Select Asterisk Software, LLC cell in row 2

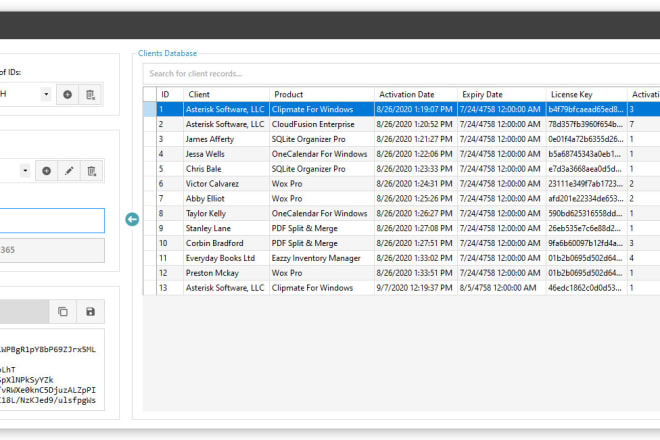point(226,124)
